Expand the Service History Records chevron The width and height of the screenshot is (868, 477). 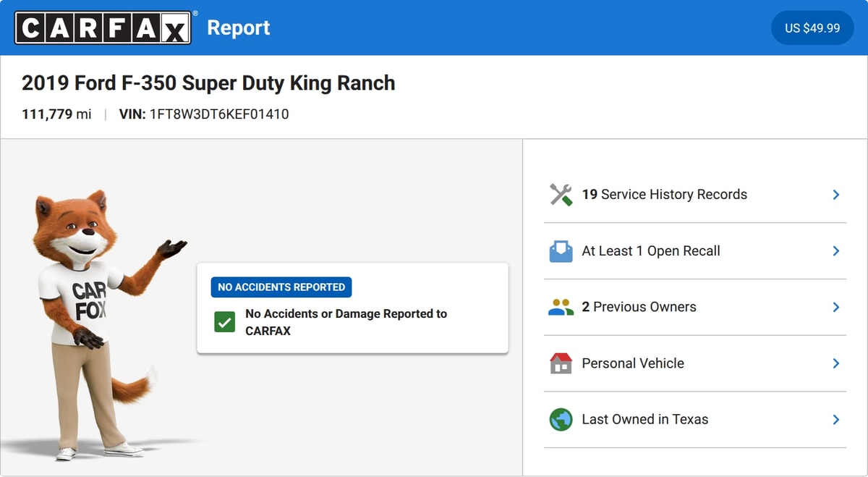(x=835, y=195)
